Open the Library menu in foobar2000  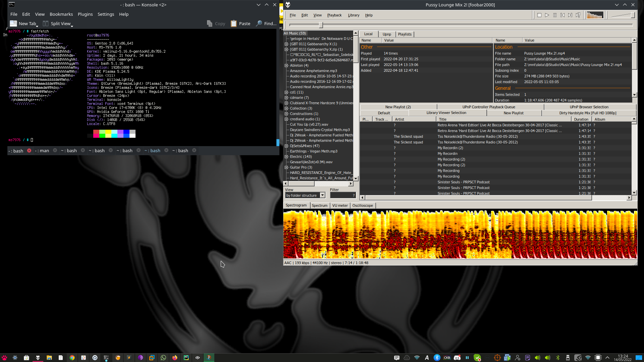point(354,15)
